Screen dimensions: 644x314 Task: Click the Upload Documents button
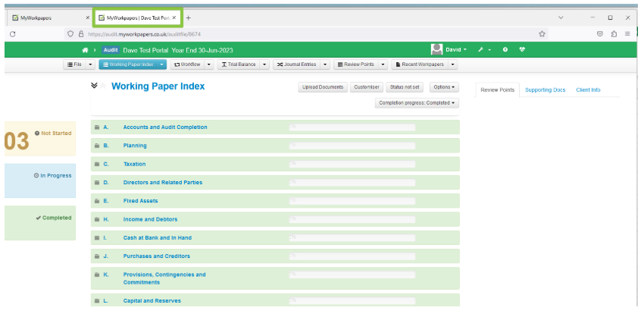[323, 87]
